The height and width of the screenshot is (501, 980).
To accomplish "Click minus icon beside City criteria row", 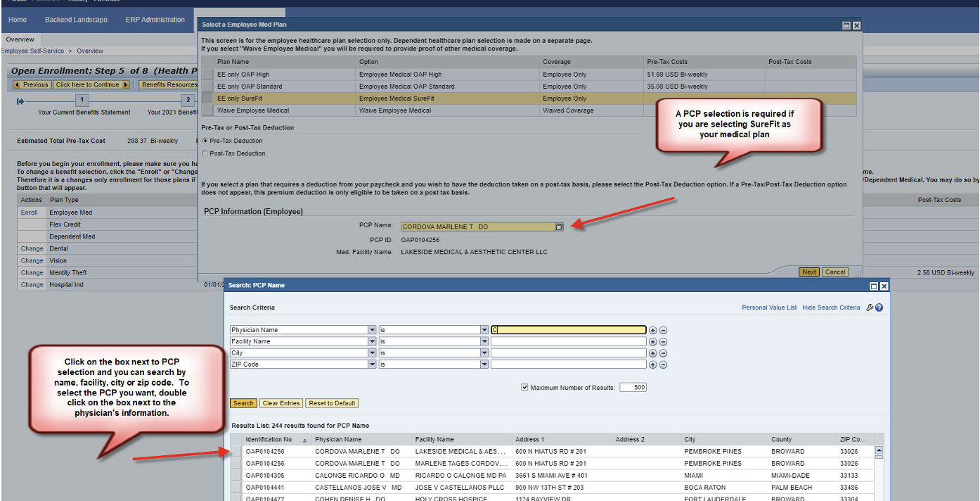I will 663,353.
